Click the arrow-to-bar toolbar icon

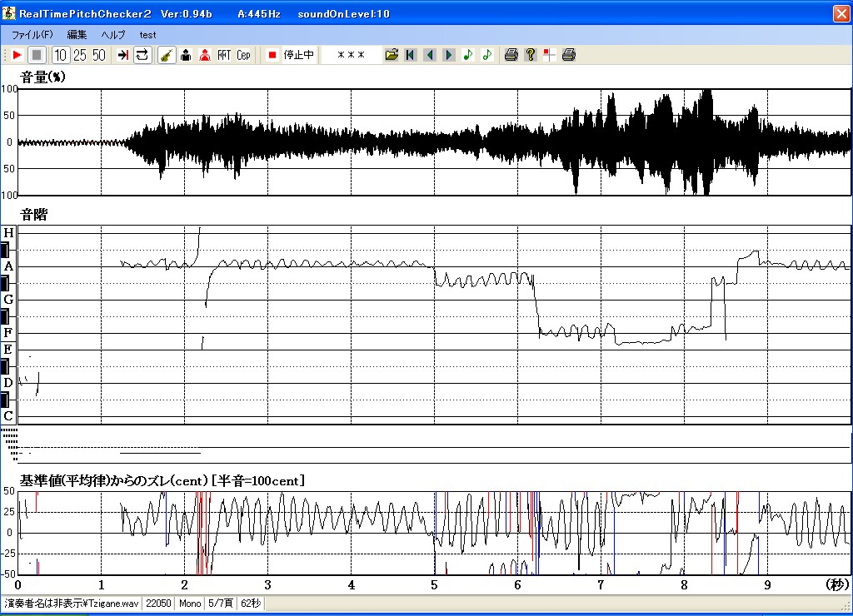123,55
